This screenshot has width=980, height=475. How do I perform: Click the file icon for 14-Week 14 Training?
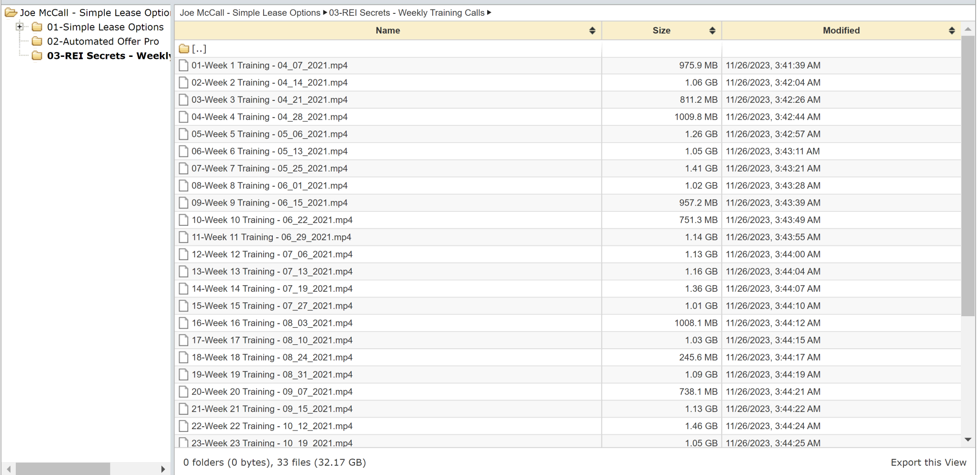(183, 289)
